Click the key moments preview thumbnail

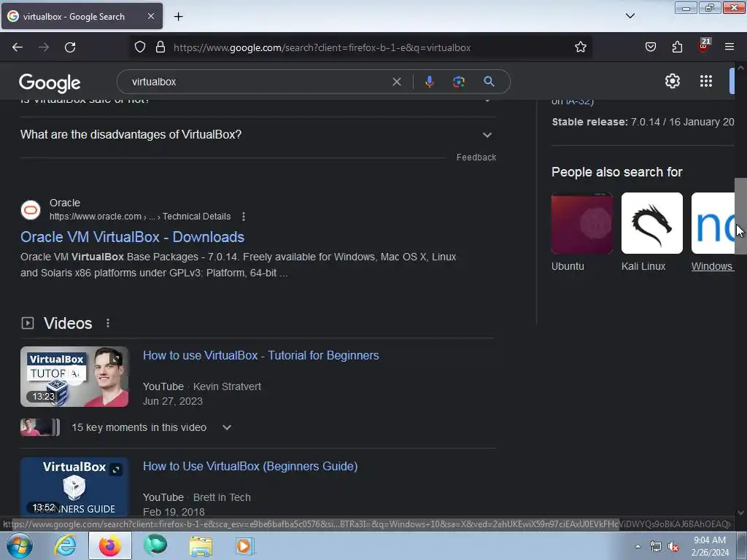coord(40,427)
